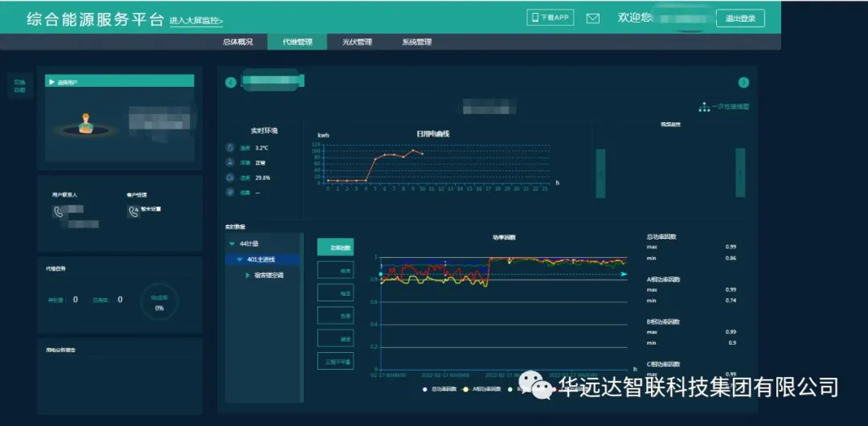Click the 客户经理 phone icon
The width and height of the screenshot is (868, 426).
pyautogui.click(x=133, y=212)
